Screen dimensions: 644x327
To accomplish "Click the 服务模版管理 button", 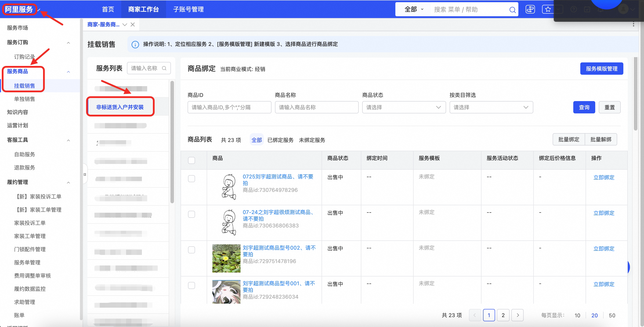I will coord(602,69).
